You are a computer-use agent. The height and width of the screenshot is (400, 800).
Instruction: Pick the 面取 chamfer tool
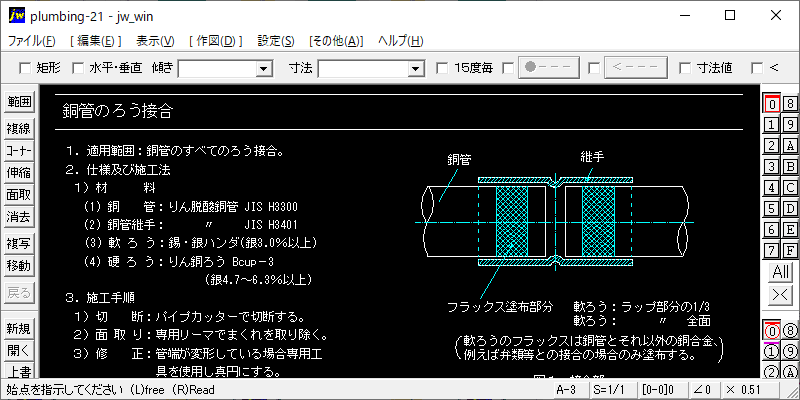coord(19,195)
